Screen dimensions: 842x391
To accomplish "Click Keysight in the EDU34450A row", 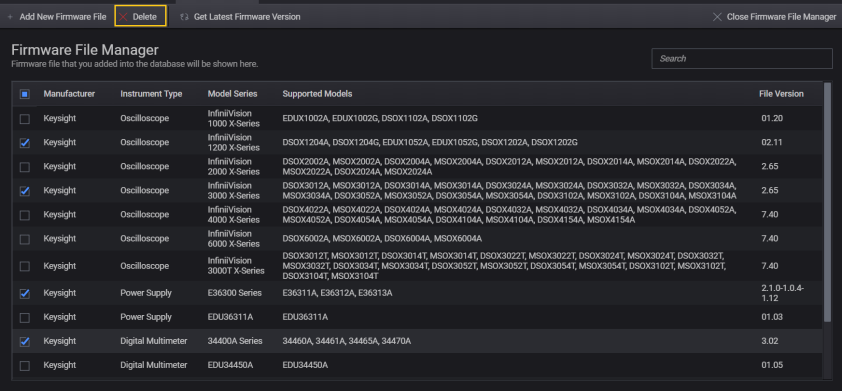I will 60,365.
